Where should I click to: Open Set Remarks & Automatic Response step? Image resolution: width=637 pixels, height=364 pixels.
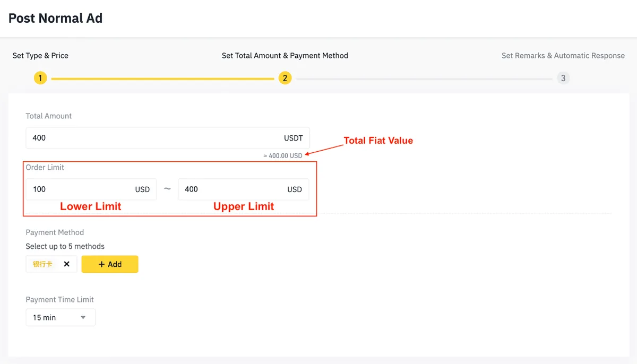click(563, 56)
